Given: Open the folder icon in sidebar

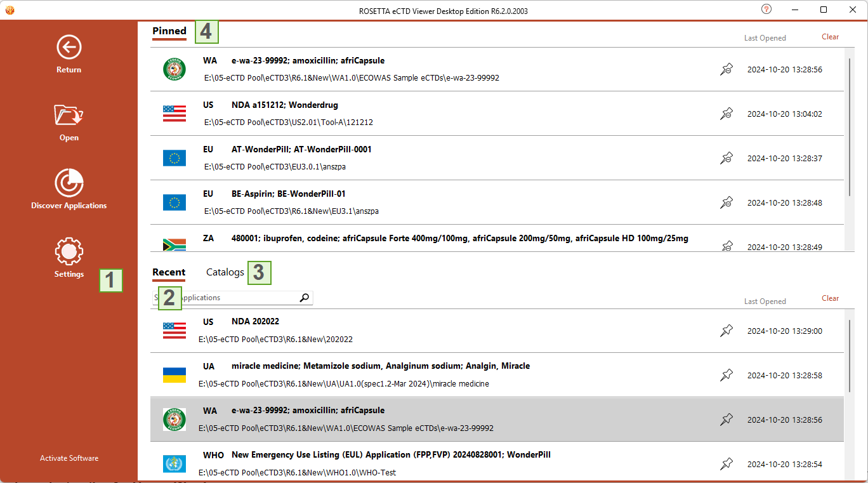Looking at the screenshot, I should (69, 115).
